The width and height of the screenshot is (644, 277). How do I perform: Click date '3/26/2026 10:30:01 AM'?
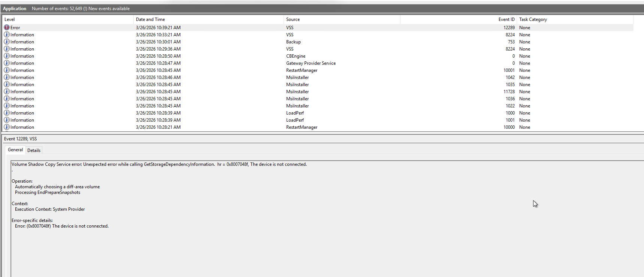158,42
